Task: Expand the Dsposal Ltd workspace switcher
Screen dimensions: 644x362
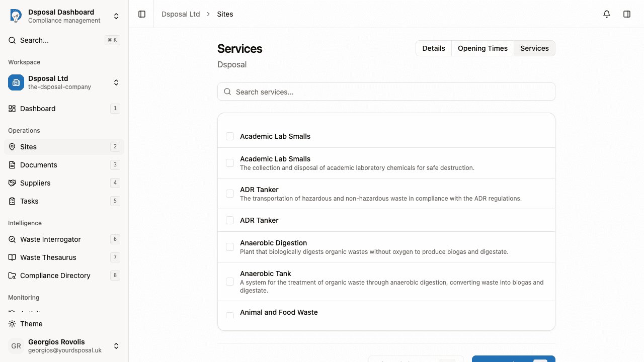Action: (116, 82)
